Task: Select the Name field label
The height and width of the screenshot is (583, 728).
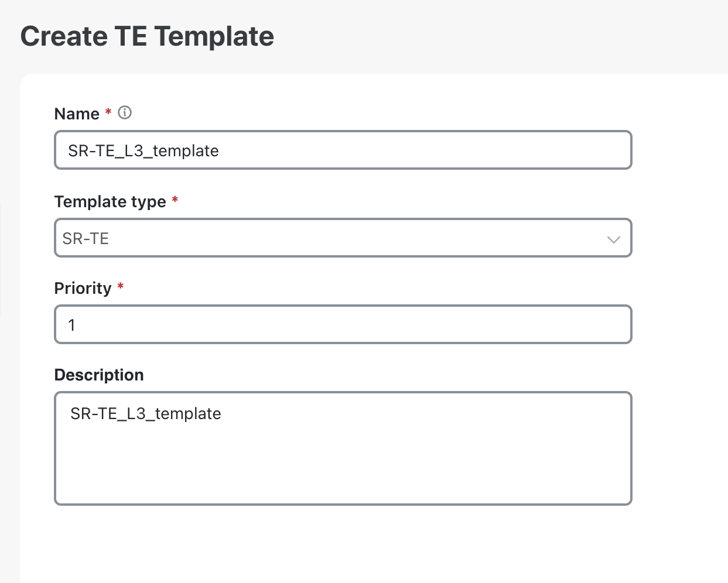Action: click(77, 113)
